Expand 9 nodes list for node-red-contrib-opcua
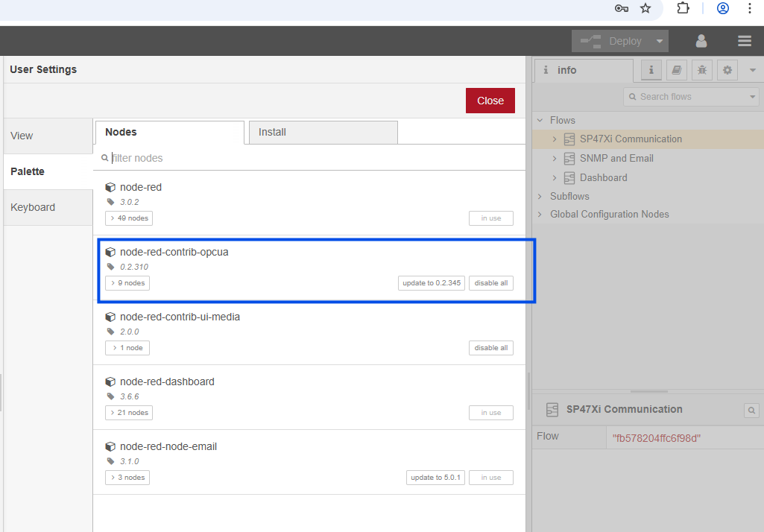The image size is (764, 532). (x=127, y=283)
